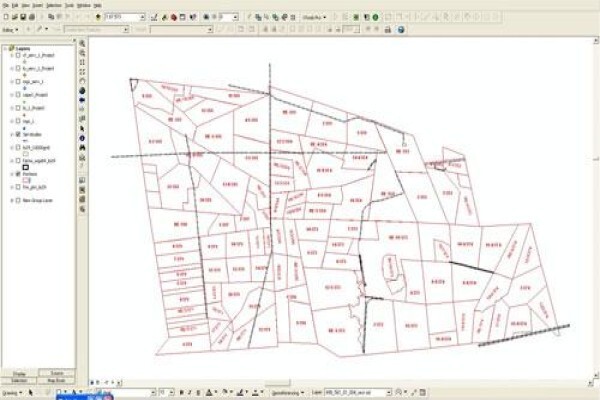Image resolution: width=600 pixels, height=400 pixels.
Task: Open the Georeferencing menu dropdown
Action: pos(288,393)
